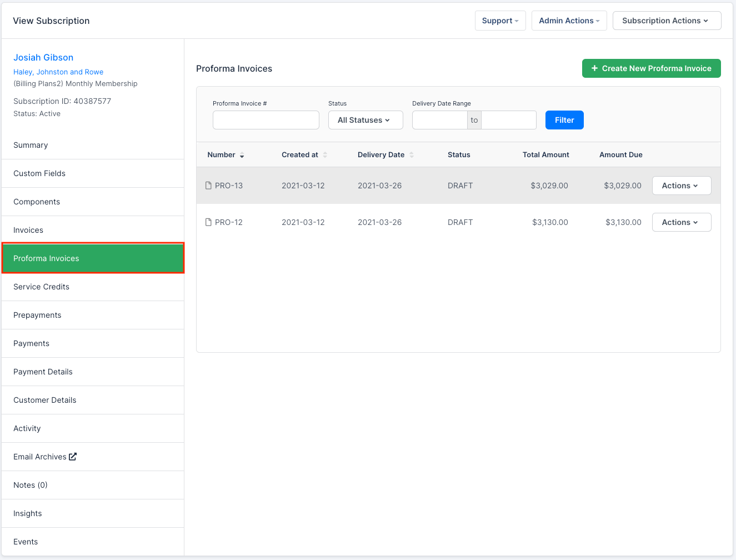
Task: Click the Delivery Date Range start field
Action: (x=439, y=120)
